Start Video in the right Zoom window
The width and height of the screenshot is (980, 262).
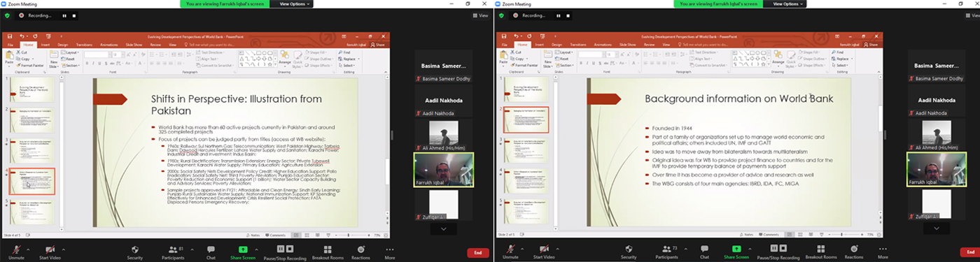click(x=544, y=252)
